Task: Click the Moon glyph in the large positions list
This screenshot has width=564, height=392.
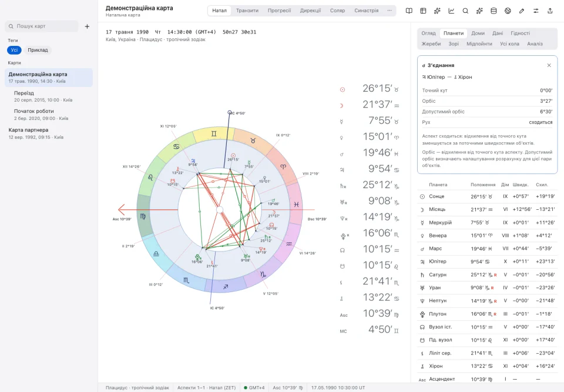Action: click(x=342, y=105)
